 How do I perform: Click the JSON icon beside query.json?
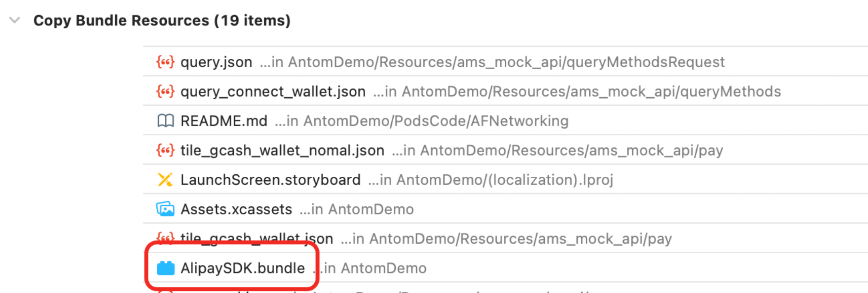[x=165, y=62]
